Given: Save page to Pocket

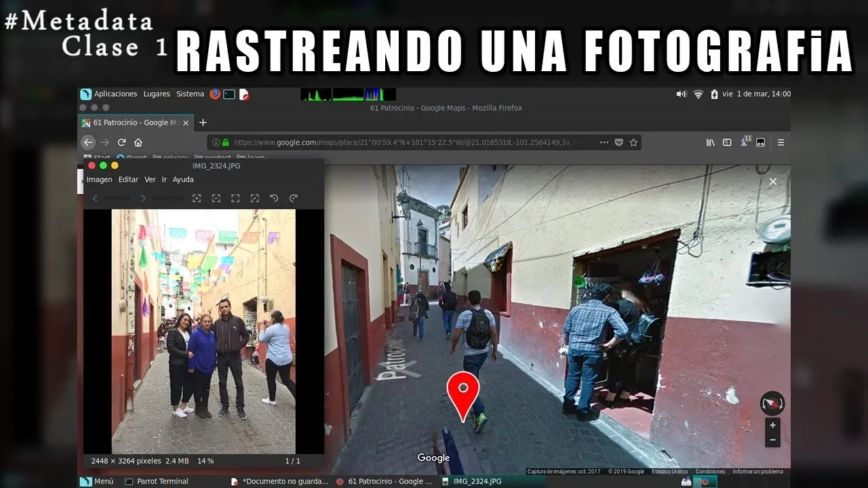Looking at the screenshot, I should click(619, 142).
